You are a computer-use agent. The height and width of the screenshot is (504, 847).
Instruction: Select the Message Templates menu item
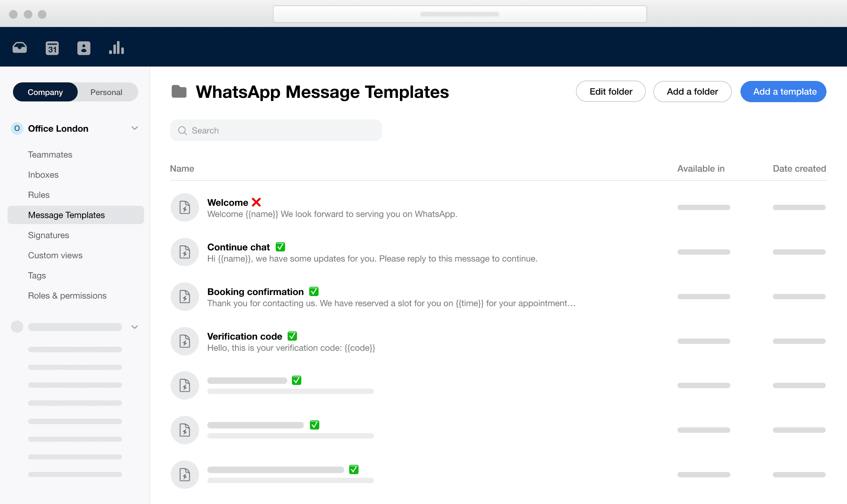coord(66,215)
